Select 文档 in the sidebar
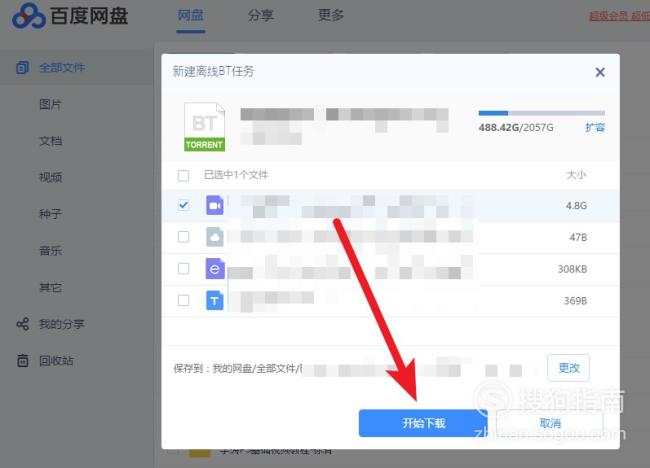650x468 pixels. tap(50, 141)
